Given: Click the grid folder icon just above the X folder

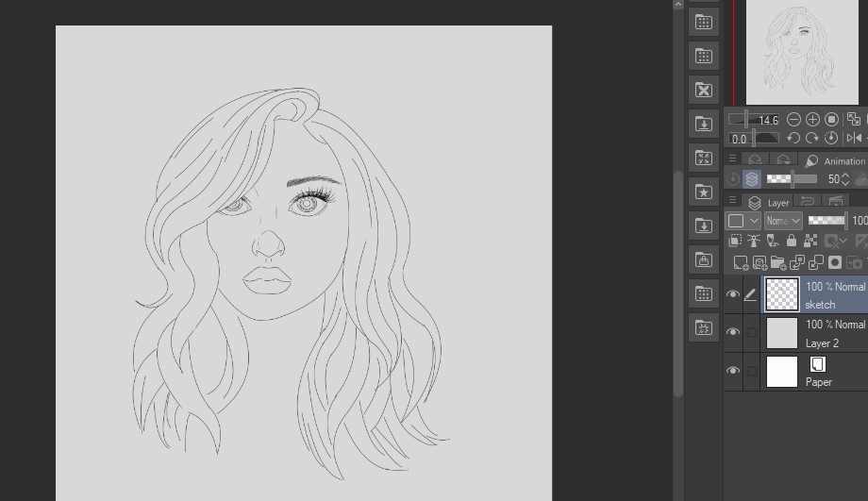Looking at the screenshot, I should [704, 56].
